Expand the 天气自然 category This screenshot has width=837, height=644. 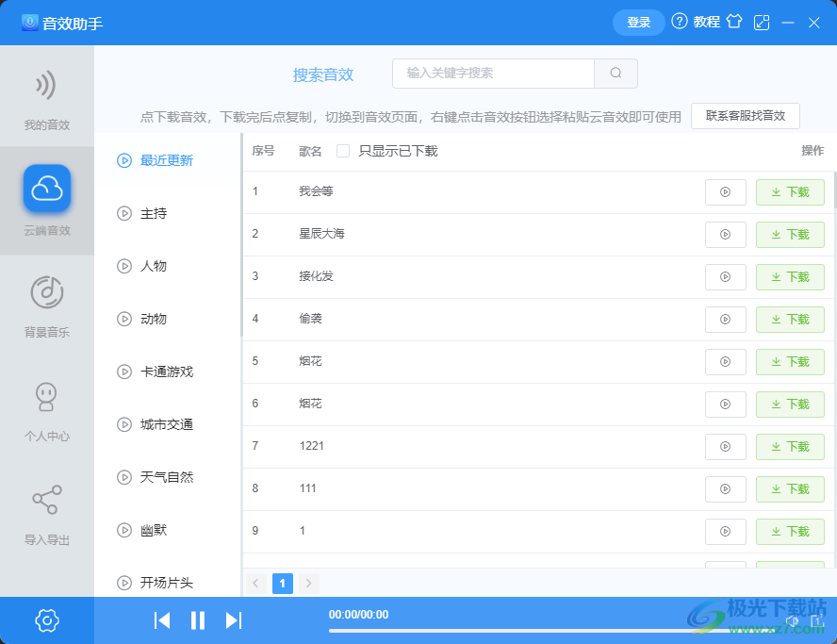168,477
